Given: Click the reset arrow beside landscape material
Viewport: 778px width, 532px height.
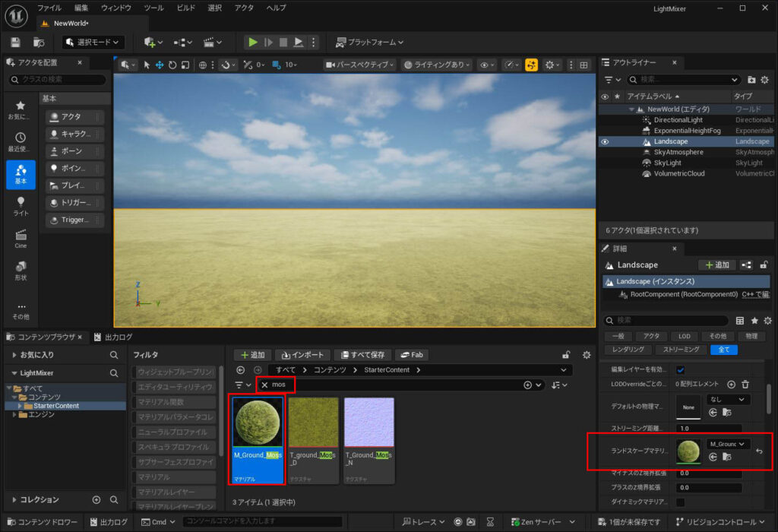Looking at the screenshot, I should pyautogui.click(x=759, y=451).
